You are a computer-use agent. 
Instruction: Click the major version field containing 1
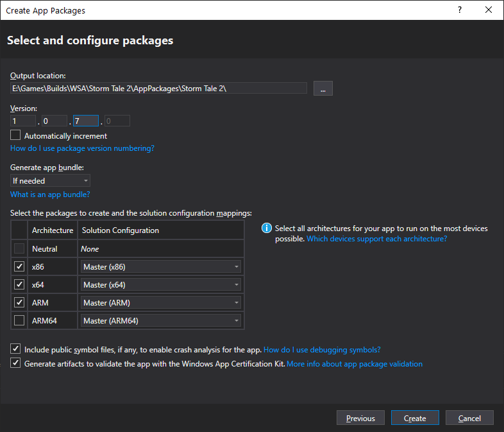click(23, 121)
